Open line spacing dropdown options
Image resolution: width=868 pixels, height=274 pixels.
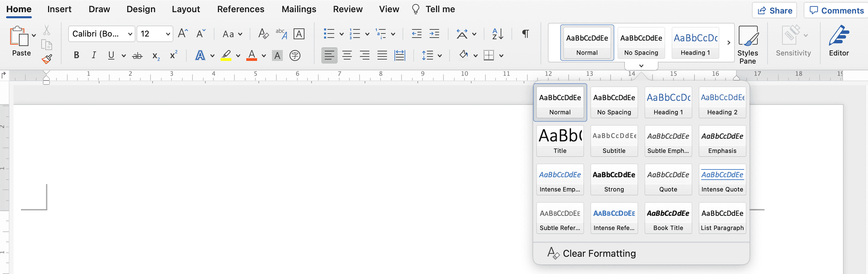[x=440, y=55]
